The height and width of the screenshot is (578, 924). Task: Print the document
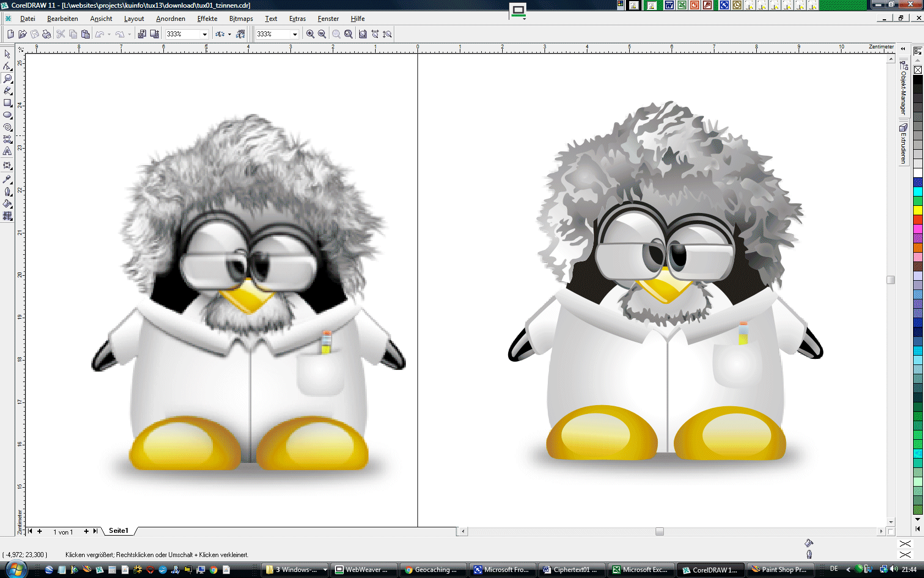pyautogui.click(x=47, y=34)
